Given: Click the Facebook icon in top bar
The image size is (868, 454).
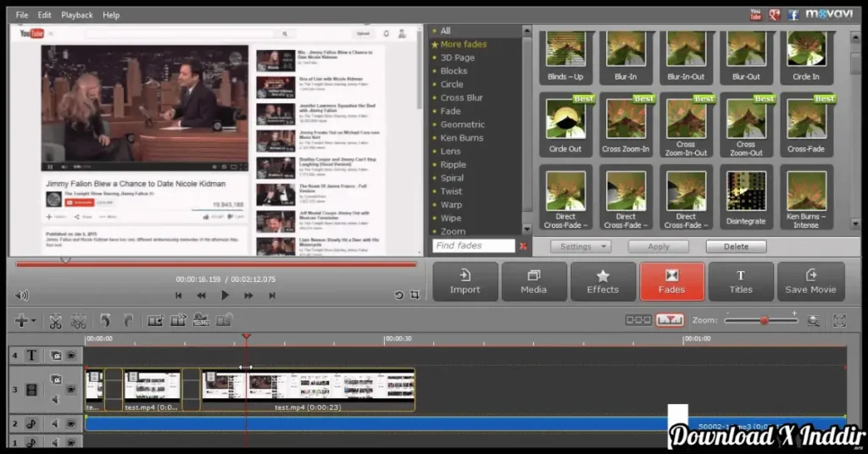Looking at the screenshot, I should 793,15.
